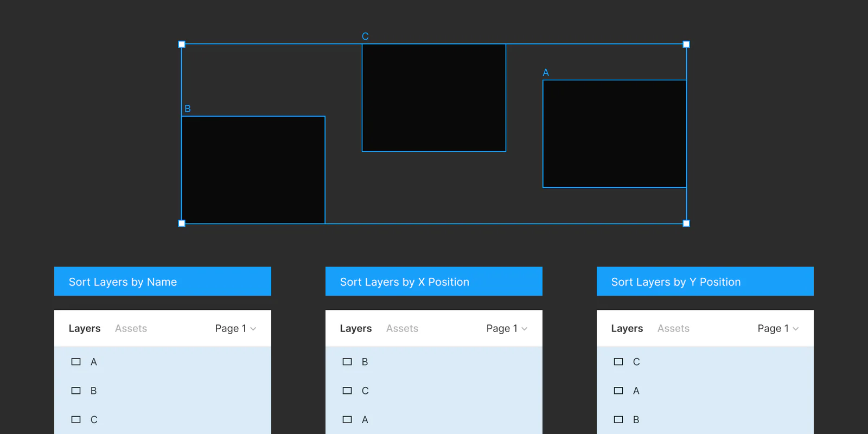Click rectangle icon beside A in X Position panel
Image resolution: width=868 pixels, height=434 pixels.
click(x=347, y=419)
